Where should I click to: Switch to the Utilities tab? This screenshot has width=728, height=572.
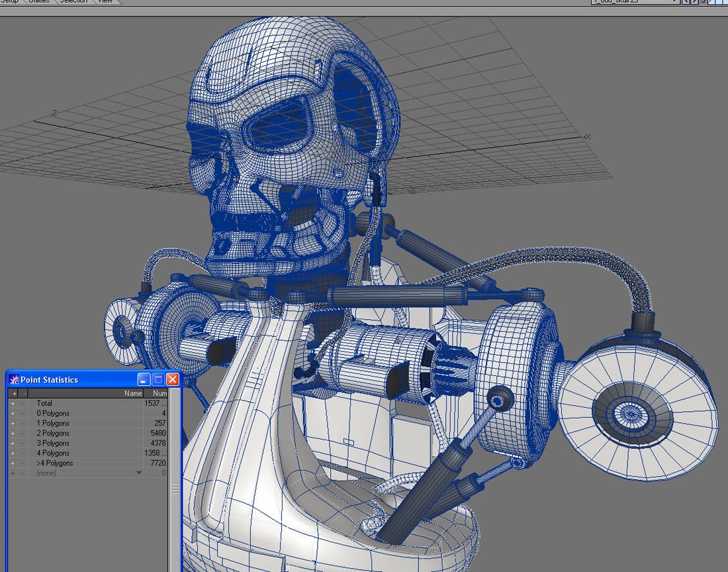(39, 2)
